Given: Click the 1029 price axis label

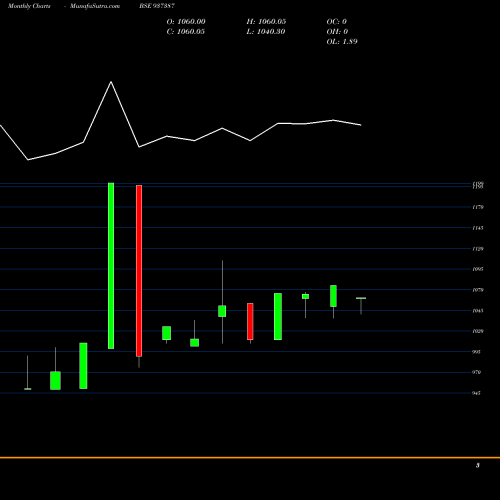Looking at the screenshot, I should click(478, 331).
